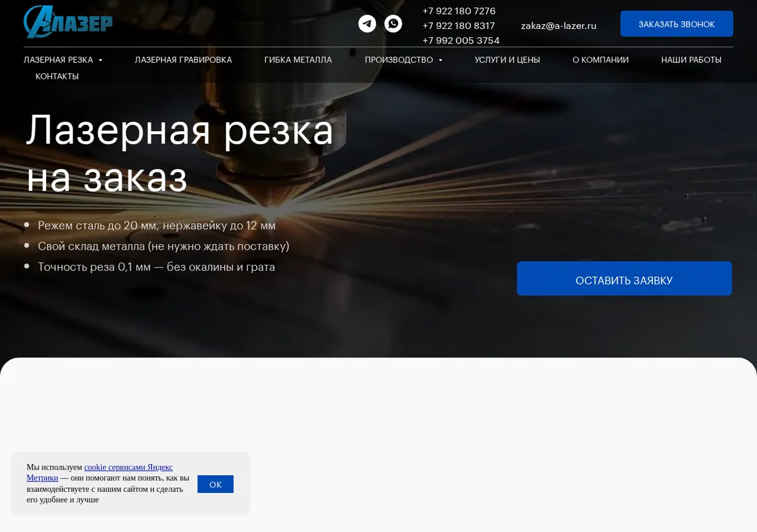Open the О компании page
Image resolution: width=757 pixels, height=532 pixels.
point(601,60)
